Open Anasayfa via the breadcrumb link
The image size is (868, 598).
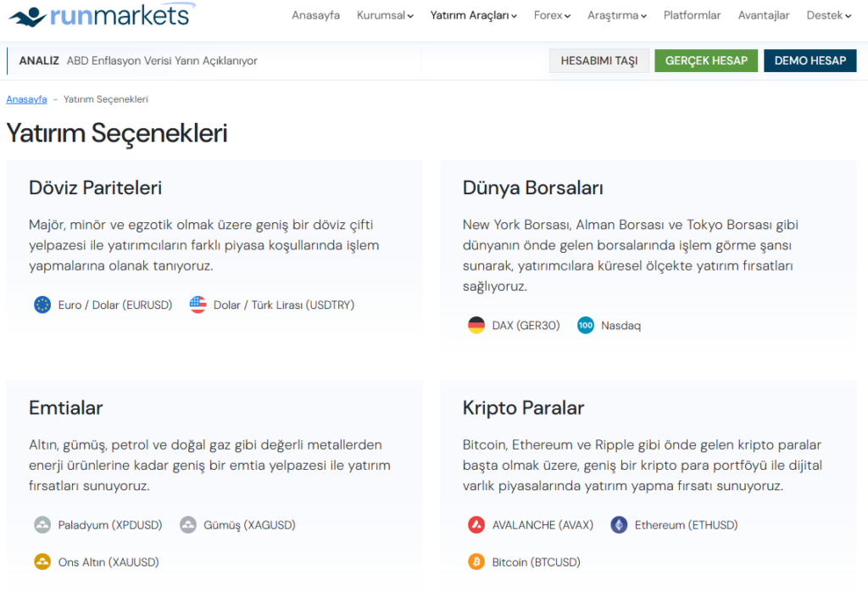pyautogui.click(x=26, y=99)
